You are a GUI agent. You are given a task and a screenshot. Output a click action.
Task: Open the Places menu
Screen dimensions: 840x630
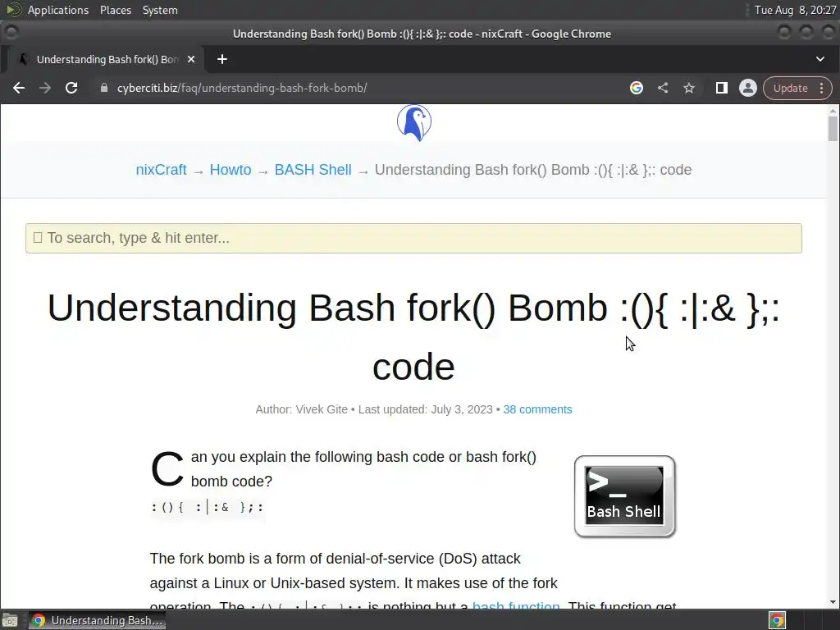(116, 10)
